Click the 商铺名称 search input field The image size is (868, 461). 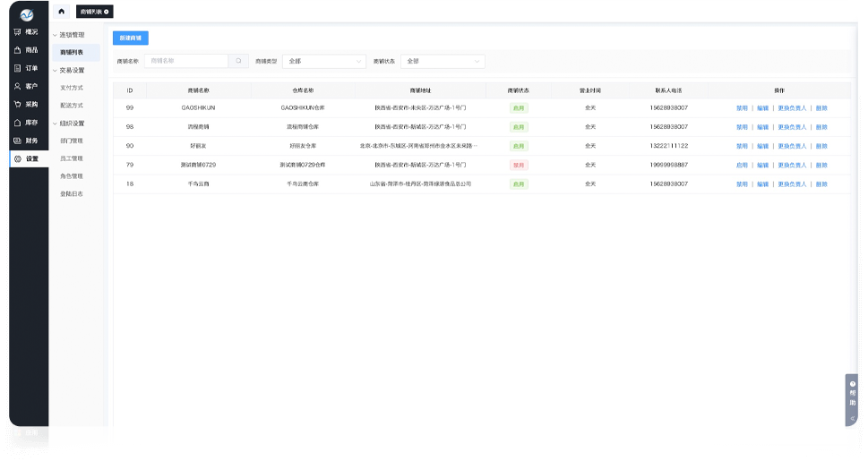186,61
